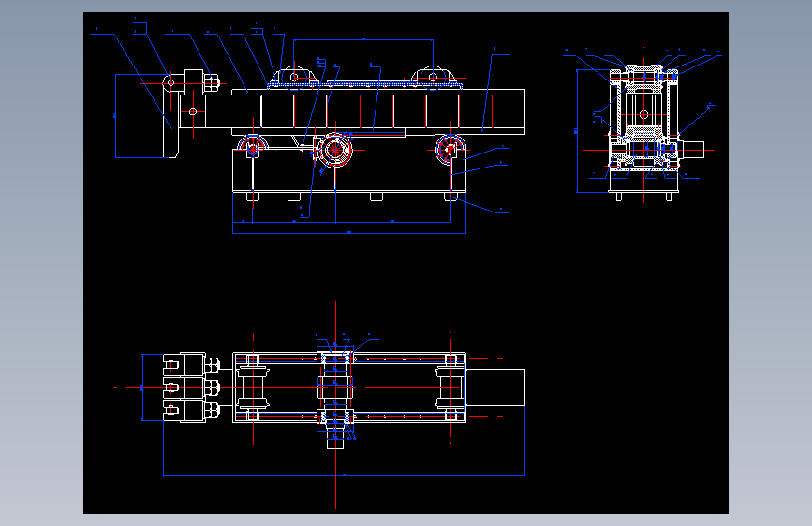This screenshot has height=526, width=812.
Task: Select the long horizontal beam in elevation view
Action: [x=378, y=111]
